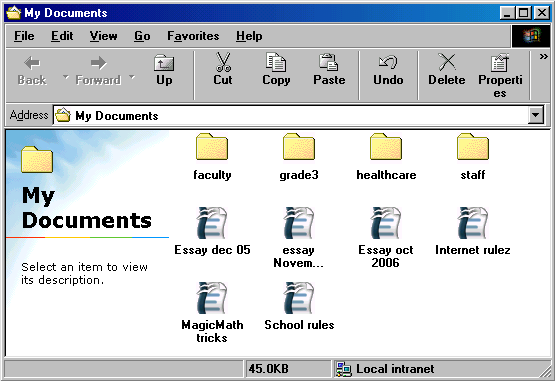Click the Back toolbar button
Screen dimensions: 555x381
(x=32, y=72)
